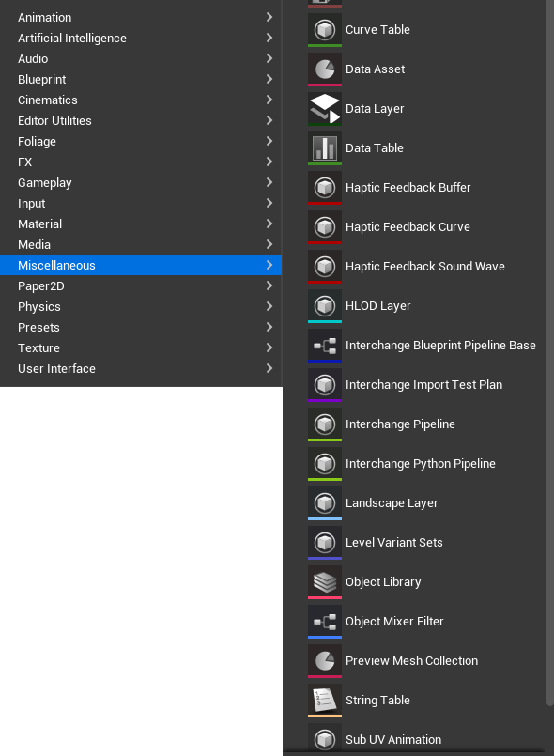The height and width of the screenshot is (756, 554).
Task: Click the asset list vertical scrollbar
Action: coord(550,353)
